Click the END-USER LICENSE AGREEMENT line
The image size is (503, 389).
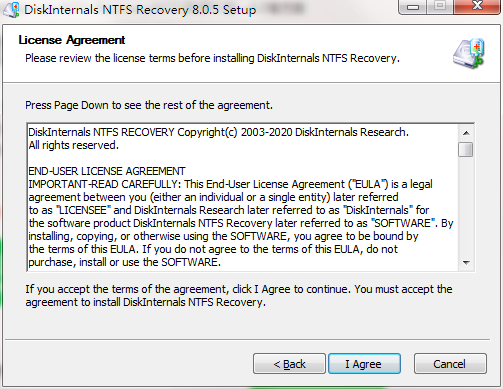tap(107, 171)
